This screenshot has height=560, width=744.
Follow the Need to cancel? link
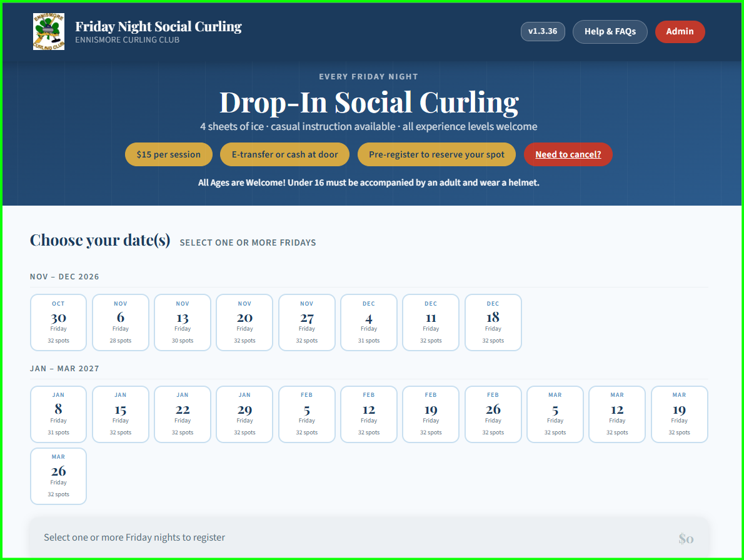coord(568,154)
